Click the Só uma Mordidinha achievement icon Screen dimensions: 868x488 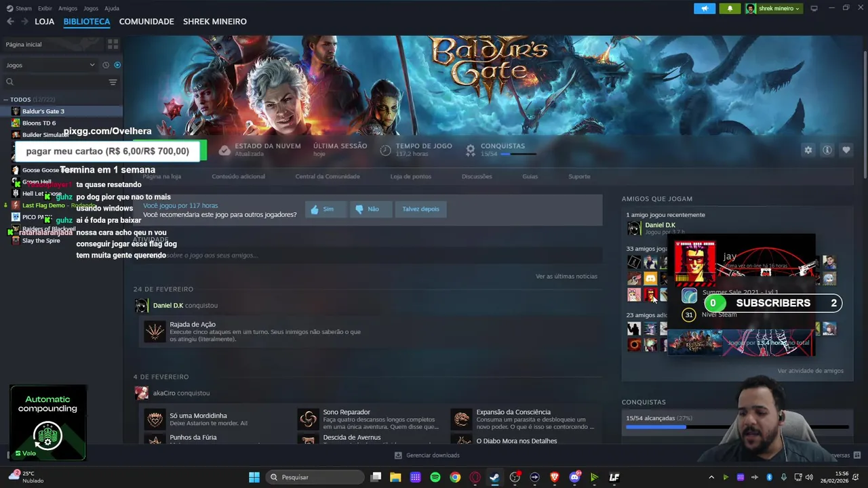pyautogui.click(x=155, y=419)
